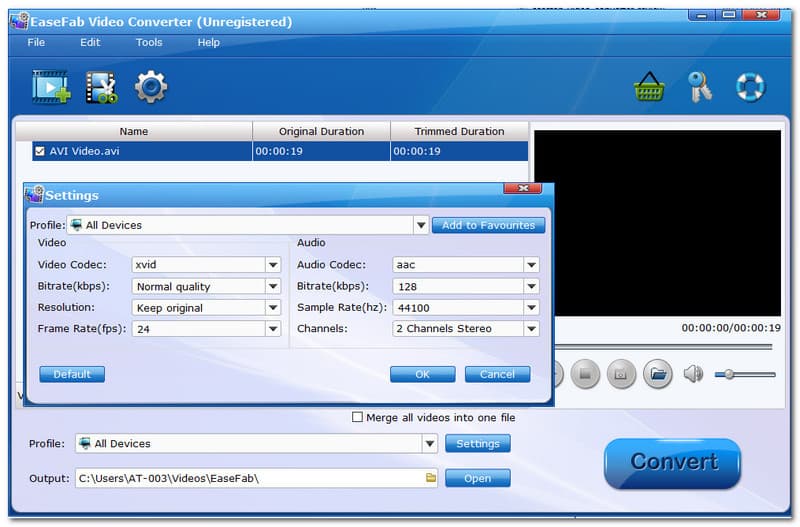Click the register key icon
The width and height of the screenshot is (800, 527).
[x=700, y=88]
